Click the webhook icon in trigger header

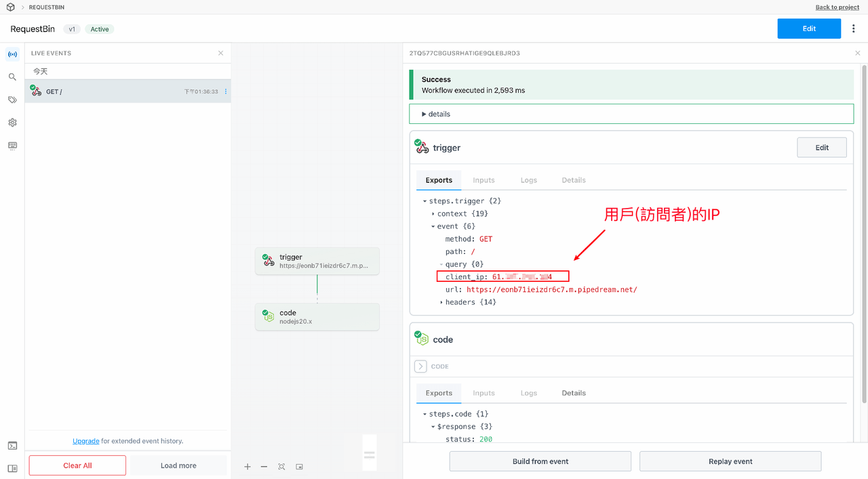tap(422, 147)
